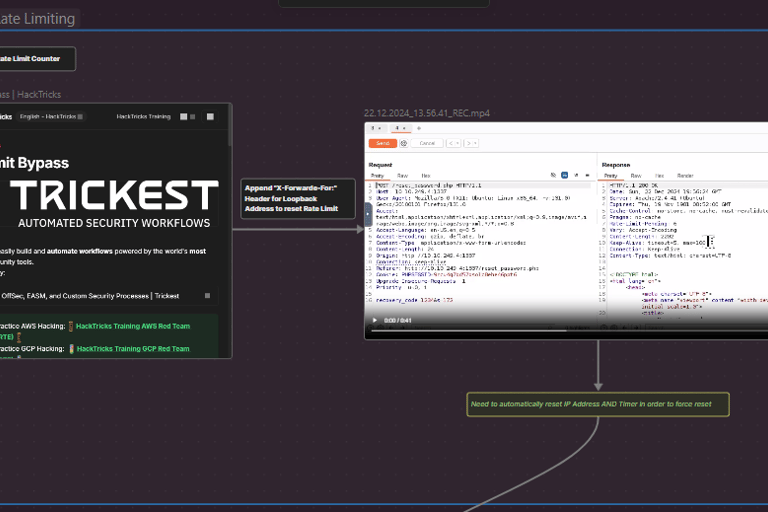The height and width of the screenshot is (512, 768).
Task: Open the dropdown beside the back arrow
Action: click(458, 143)
